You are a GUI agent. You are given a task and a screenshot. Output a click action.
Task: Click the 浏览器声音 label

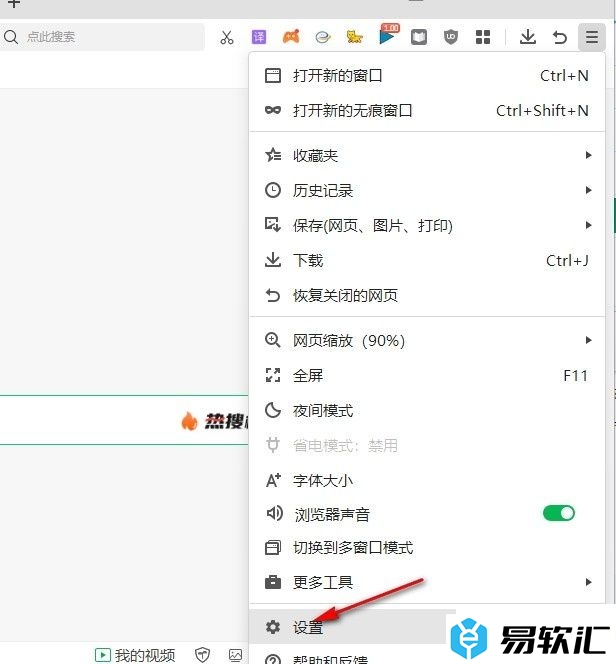332,515
